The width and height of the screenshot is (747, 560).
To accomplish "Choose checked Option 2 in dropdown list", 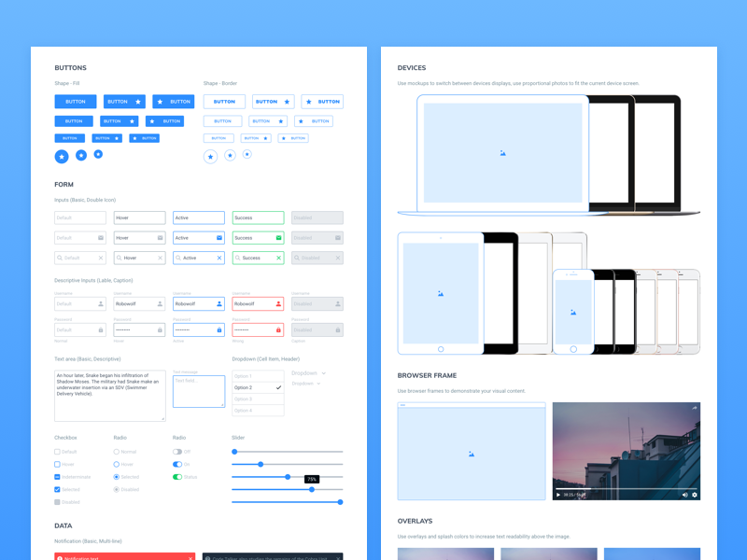I will [258, 387].
